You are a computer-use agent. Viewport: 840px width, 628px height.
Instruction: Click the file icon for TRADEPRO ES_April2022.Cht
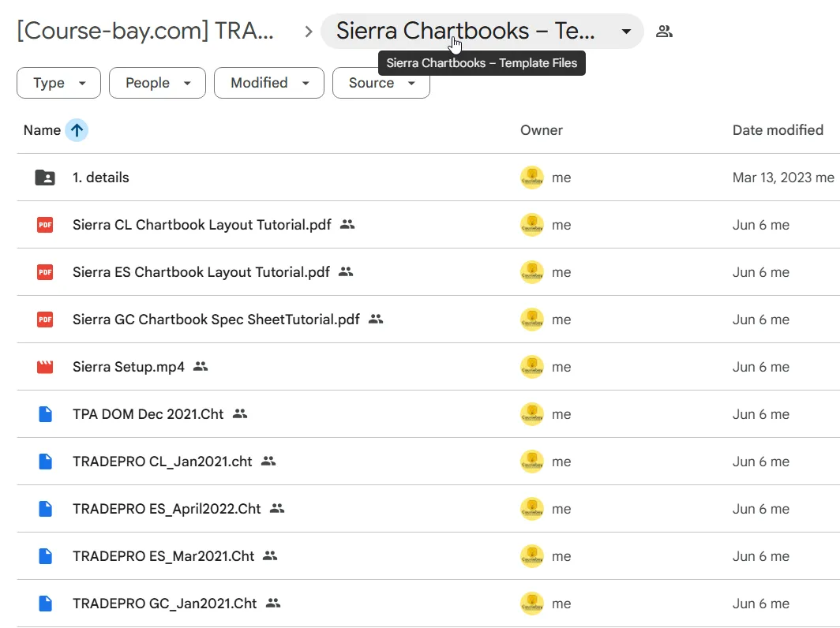pos(46,509)
